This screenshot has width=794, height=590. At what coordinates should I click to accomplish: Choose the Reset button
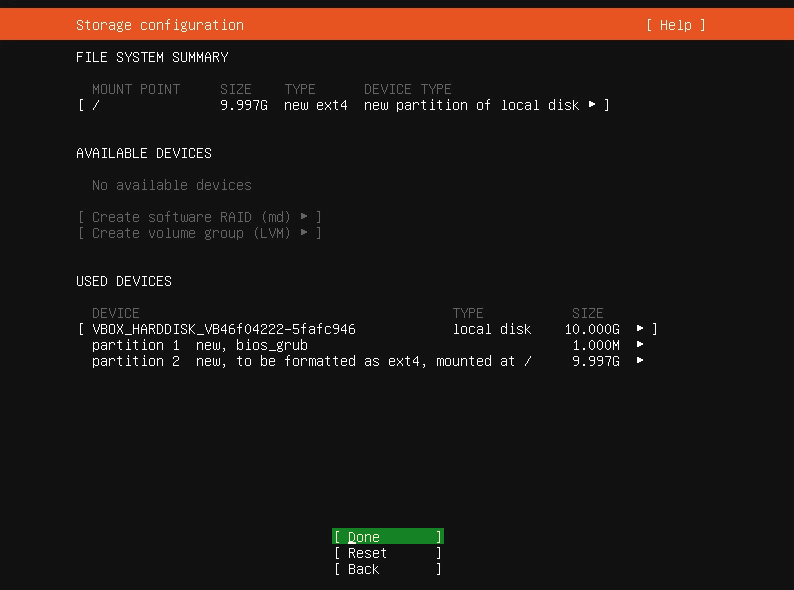pos(388,553)
